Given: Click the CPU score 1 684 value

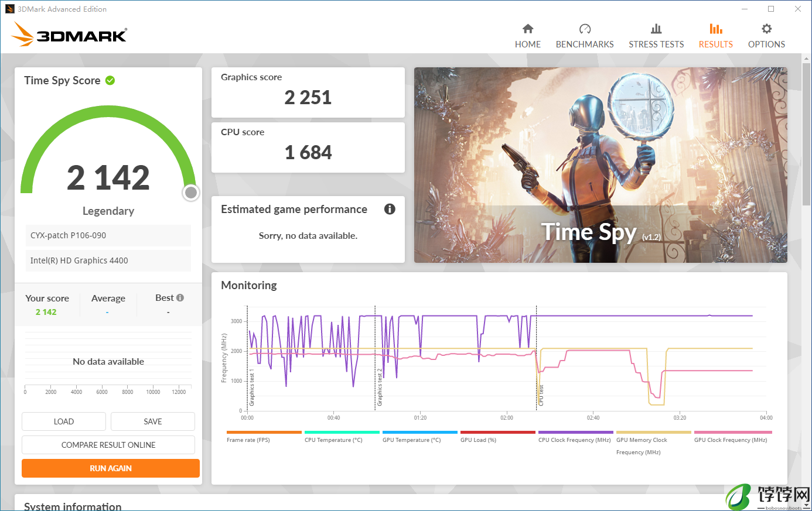Looking at the screenshot, I should 308,152.
